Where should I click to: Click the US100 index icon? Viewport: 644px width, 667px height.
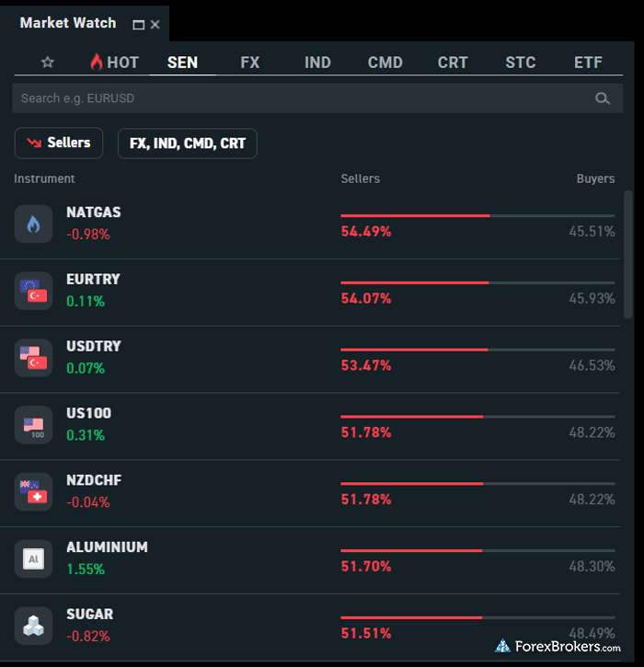33,425
